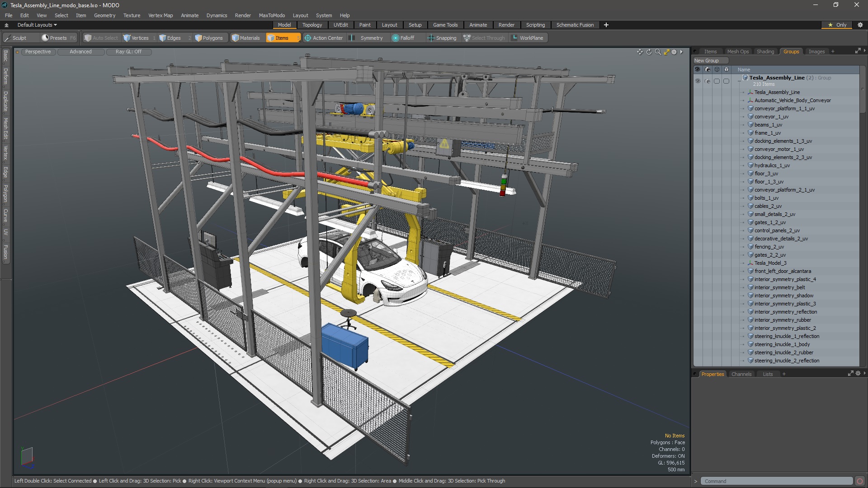Image resolution: width=868 pixels, height=488 pixels.
Task: Open the Default Layouts dropdown
Action: coord(37,25)
